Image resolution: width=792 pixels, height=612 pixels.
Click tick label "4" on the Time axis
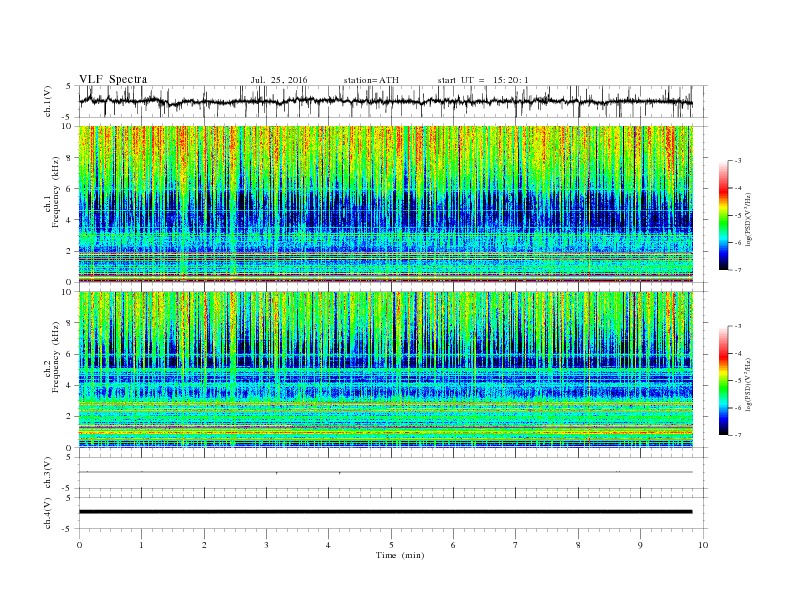click(328, 545)
